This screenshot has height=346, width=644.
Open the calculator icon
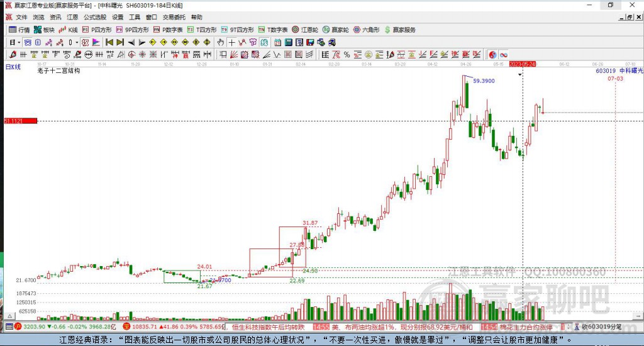(x=288, y=42)
